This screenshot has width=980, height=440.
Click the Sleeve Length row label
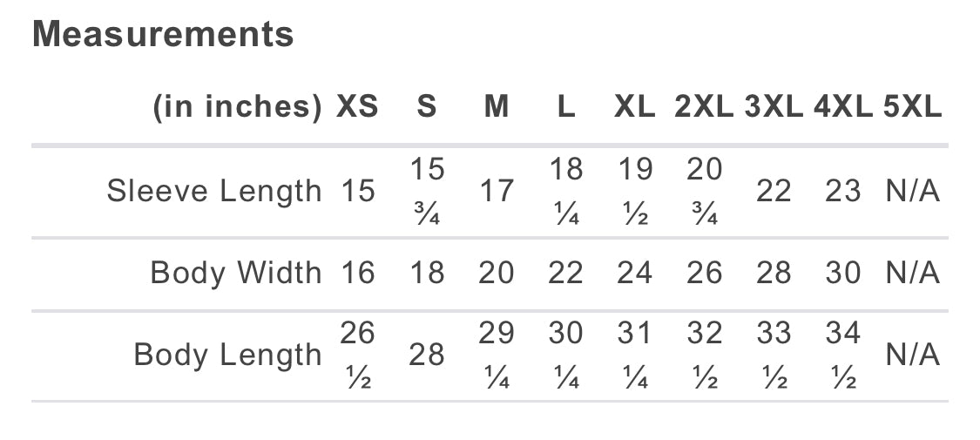[213, 191]
